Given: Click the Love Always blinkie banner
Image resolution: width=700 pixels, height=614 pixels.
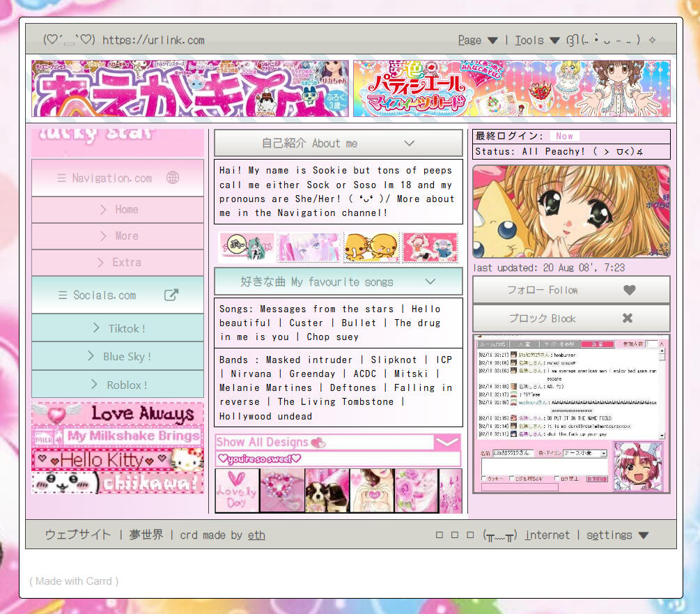Looking at the screenshot, I should 118,413.
